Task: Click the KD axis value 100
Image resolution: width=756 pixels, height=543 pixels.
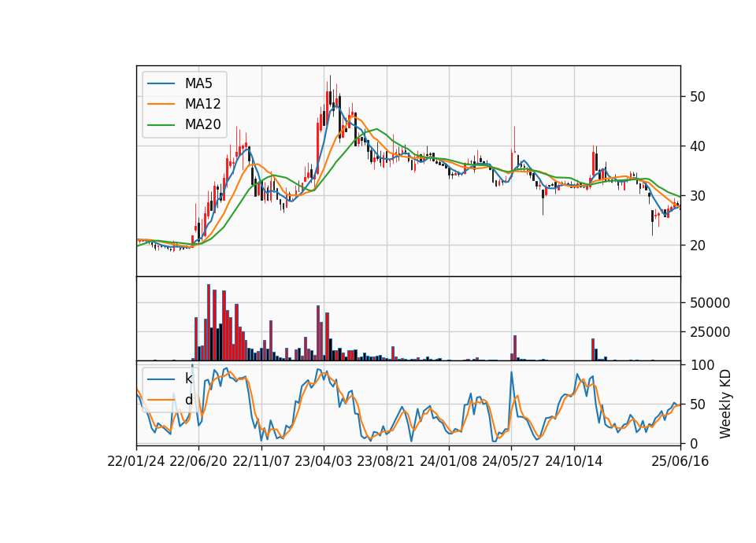Action: (702, 365)
